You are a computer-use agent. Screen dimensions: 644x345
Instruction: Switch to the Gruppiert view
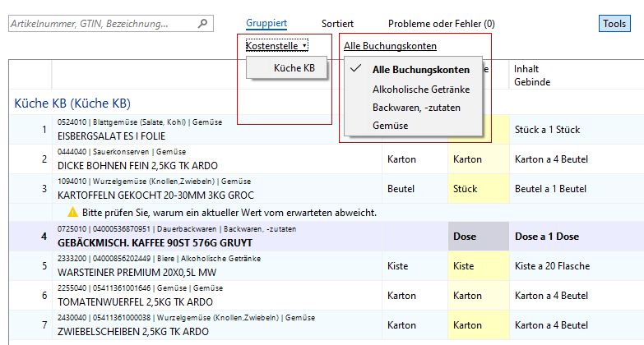tap(268, 25)
